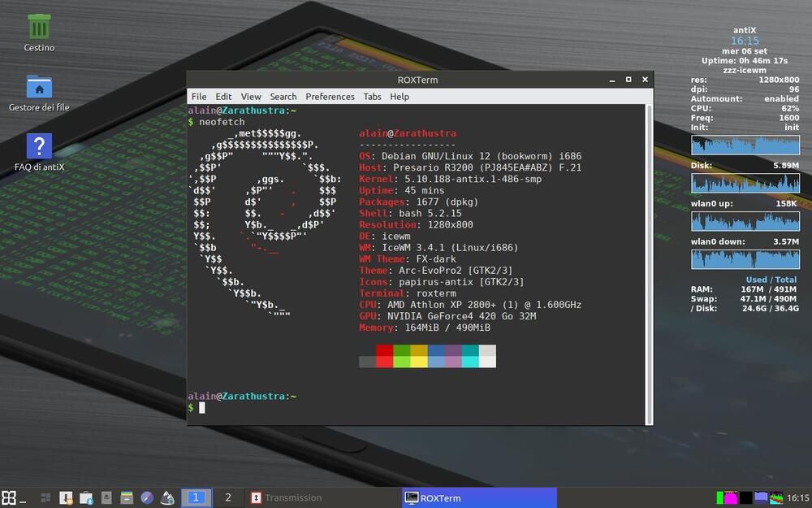Viewport: 812px width, 508px height.
Task: Click the red swatch in the neofetch color palette
Action: [x=384, y=356]
